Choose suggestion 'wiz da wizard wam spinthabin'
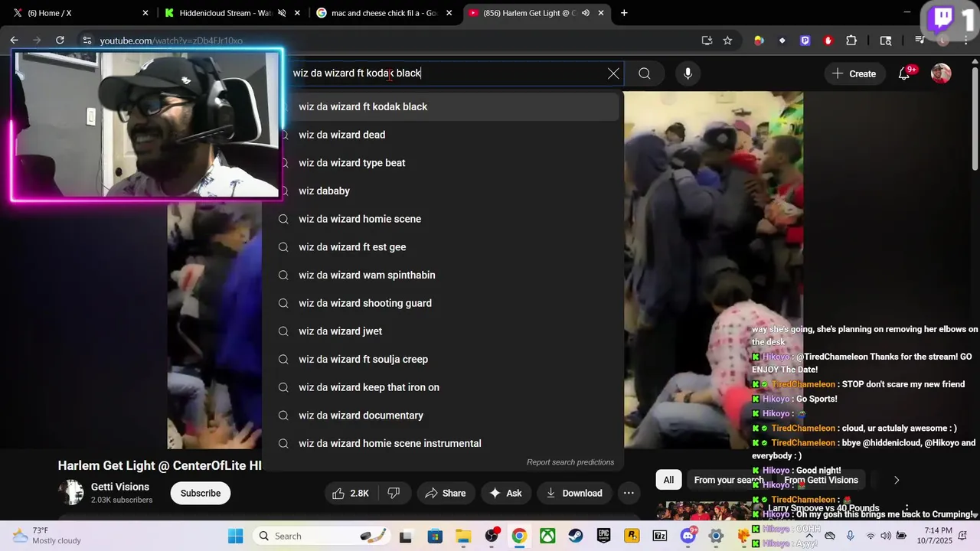The width and height of the screenshot is (980, 551). (443, 275)
